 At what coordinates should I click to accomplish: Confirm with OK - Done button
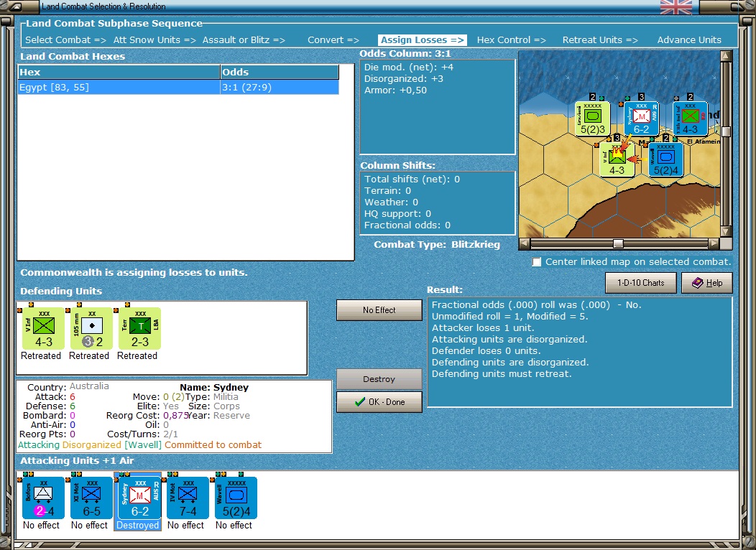tap(379, 401)
